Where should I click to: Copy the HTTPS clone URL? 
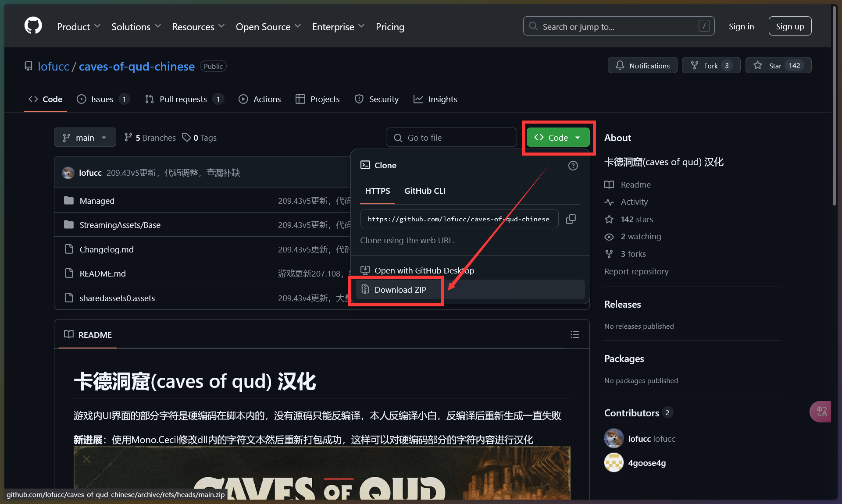pos(571,219)
